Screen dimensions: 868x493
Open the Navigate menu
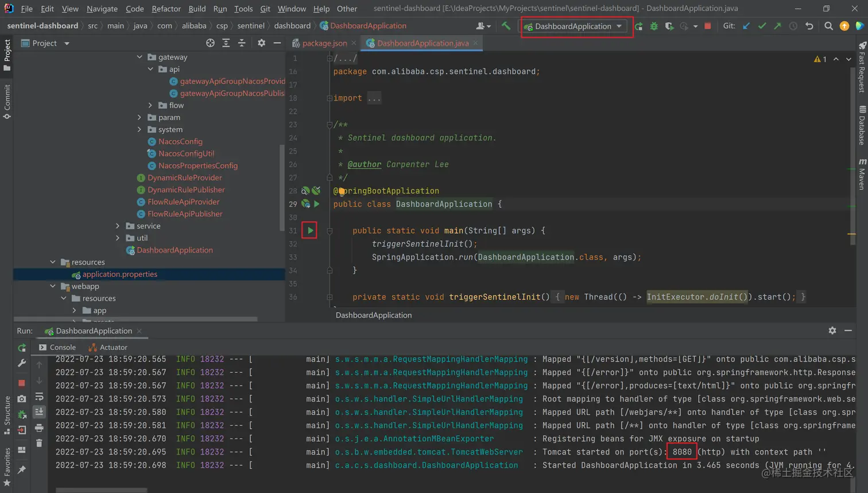pyautogui.click(x=102, y=9)
